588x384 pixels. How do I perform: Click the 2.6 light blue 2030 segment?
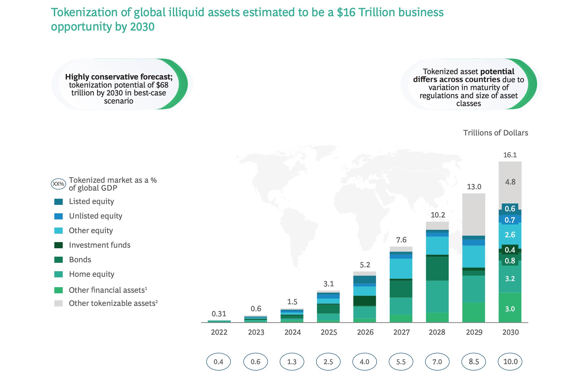click(x=510, y=235)
